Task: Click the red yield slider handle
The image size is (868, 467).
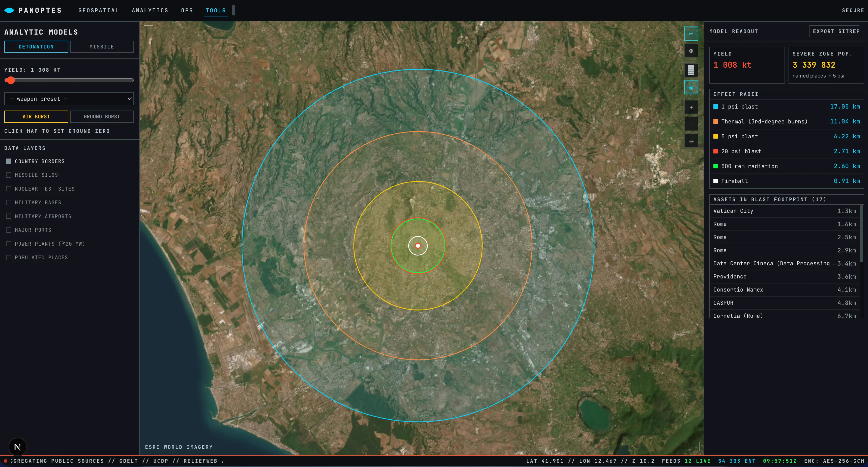Action: click(10, 80)
